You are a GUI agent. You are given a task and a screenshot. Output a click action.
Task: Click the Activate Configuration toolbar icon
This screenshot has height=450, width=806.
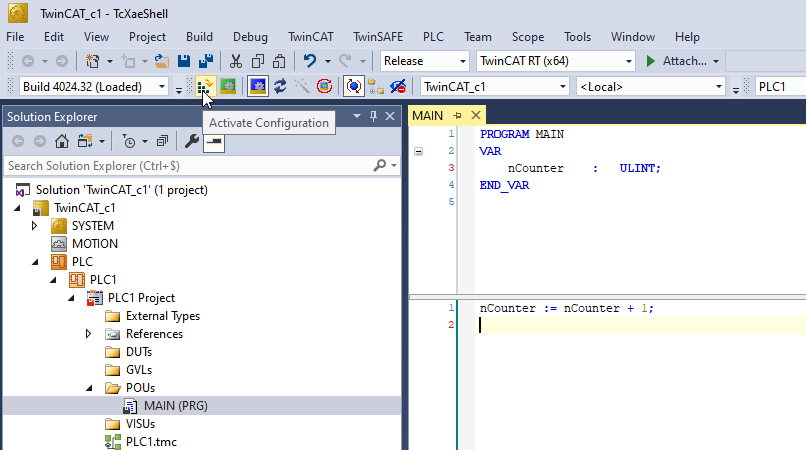tap(205, 87)
